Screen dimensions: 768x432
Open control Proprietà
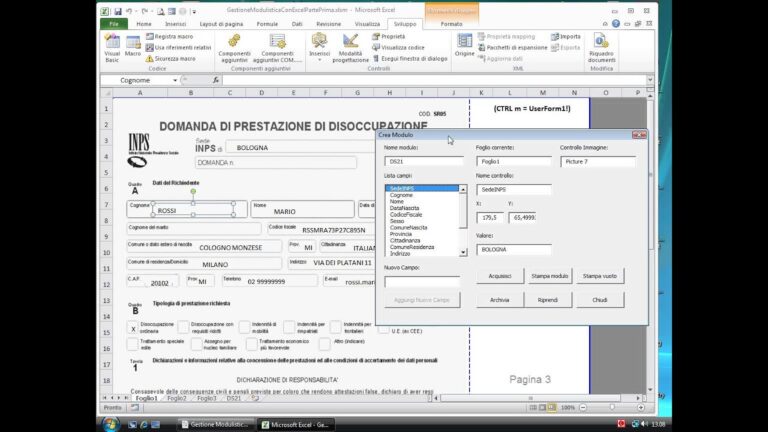point(388,37)
